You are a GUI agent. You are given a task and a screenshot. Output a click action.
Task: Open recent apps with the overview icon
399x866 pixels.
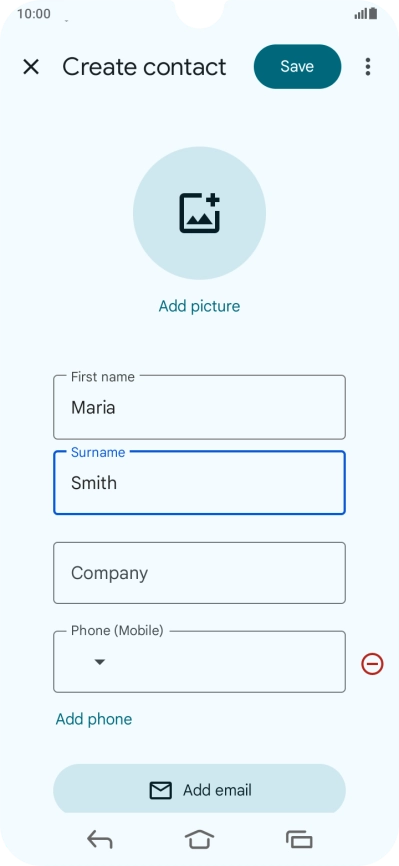[299, 840]
